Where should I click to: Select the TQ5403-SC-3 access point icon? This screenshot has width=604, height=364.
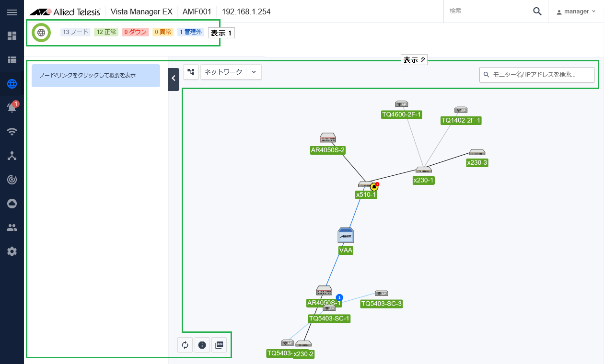381,293
